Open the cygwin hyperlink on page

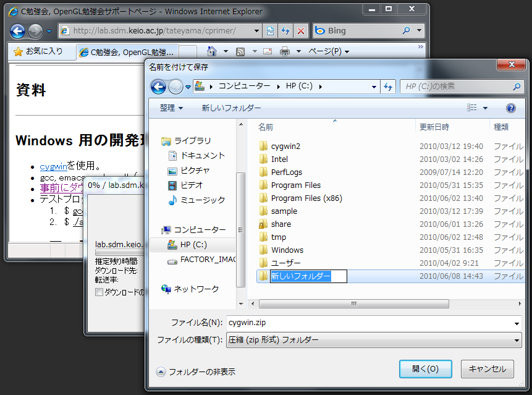tap(53, 166)
